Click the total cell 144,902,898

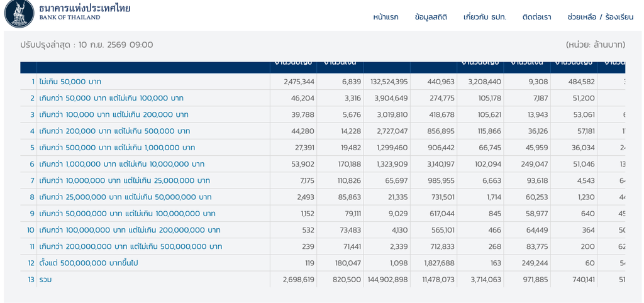387,280
